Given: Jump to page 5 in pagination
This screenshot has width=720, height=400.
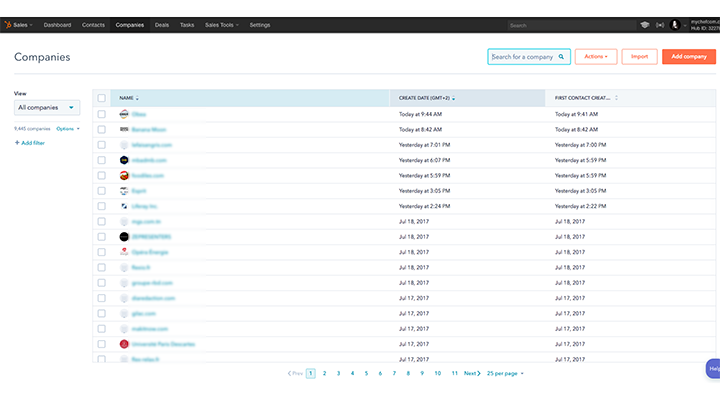Looking at the screenshot, I should coord(366,373).
